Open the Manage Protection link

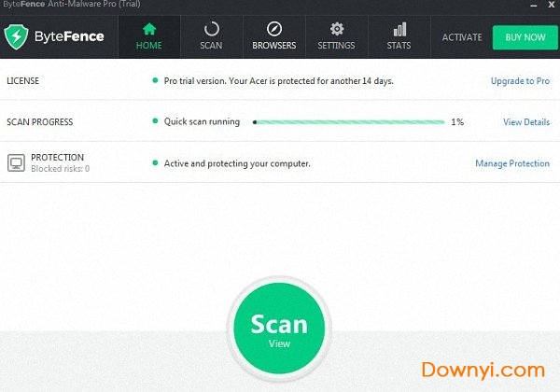512,163
